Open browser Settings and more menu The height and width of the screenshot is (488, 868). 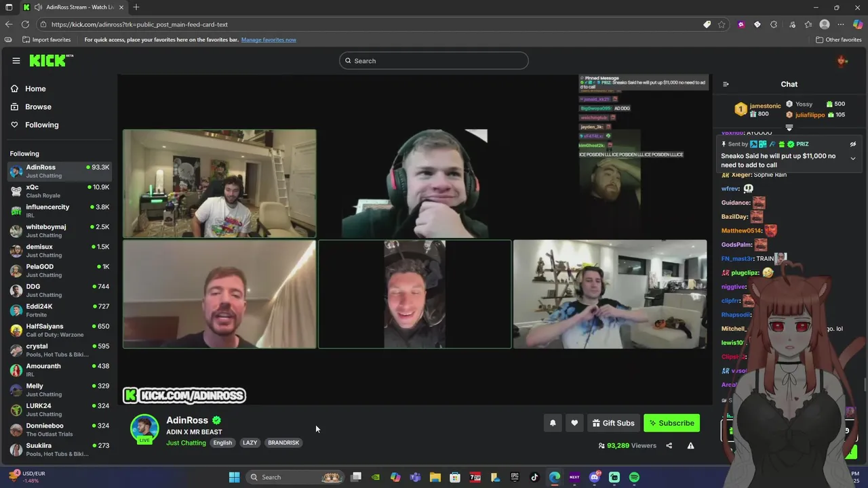[x=841, y=24]
